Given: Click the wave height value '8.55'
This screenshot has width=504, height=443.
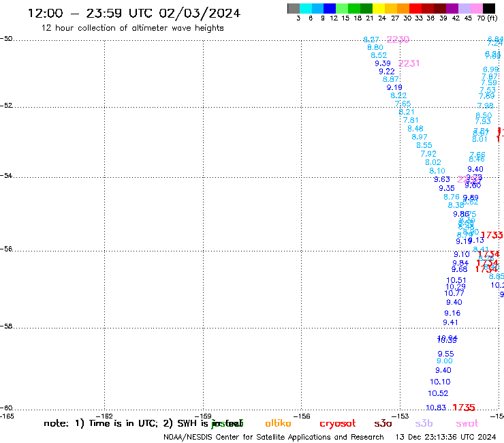Looking at the screenshot, I should coord(424,145).
